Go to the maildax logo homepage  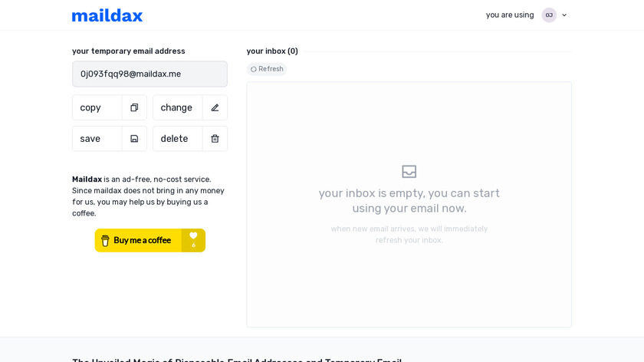pos(107,15)
